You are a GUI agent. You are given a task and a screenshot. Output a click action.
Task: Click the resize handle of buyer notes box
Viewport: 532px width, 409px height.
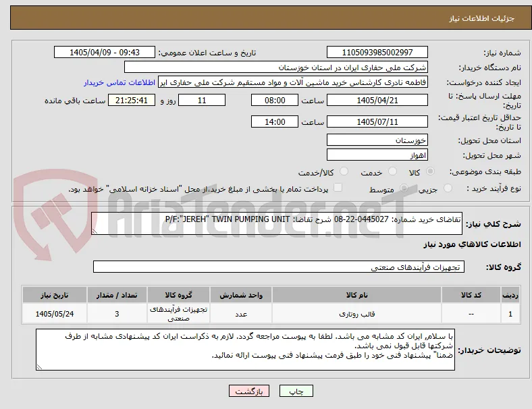click(x=39, y=366)
